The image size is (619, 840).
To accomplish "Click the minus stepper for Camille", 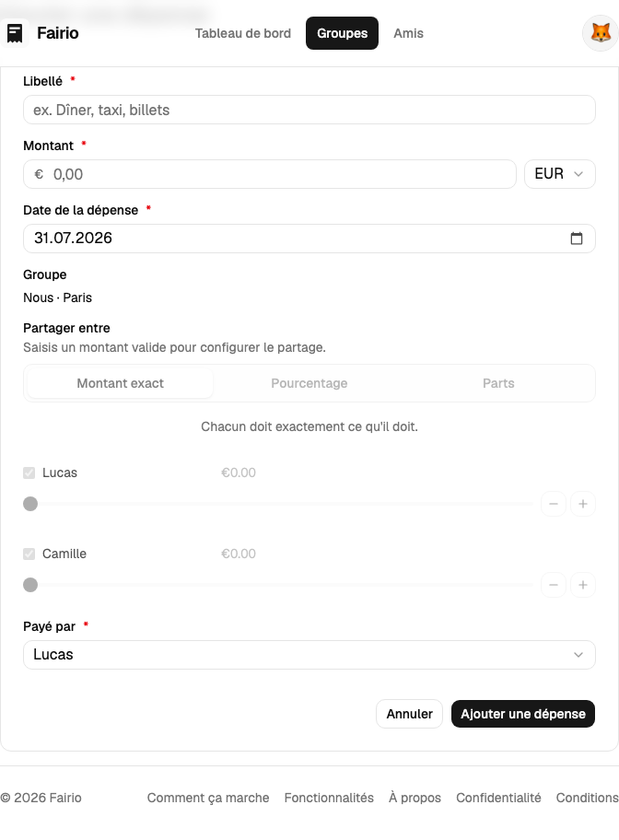I will pos(554,585).
